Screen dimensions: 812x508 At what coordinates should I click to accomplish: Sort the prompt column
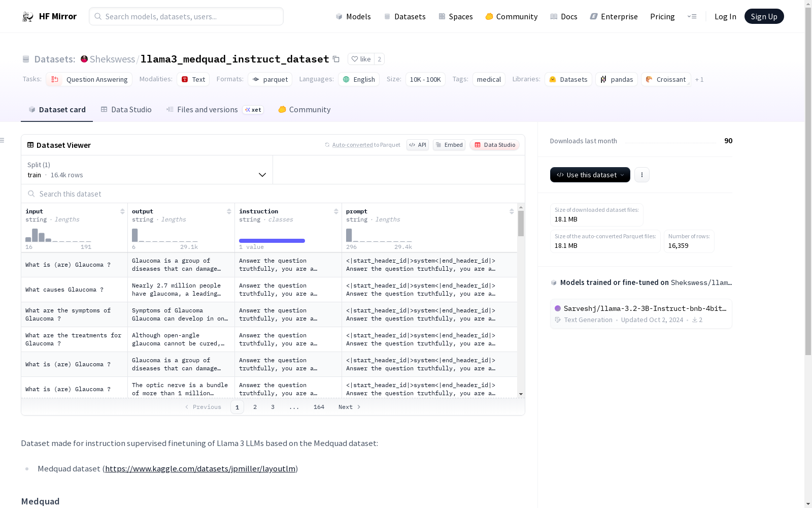click(512, 211)
